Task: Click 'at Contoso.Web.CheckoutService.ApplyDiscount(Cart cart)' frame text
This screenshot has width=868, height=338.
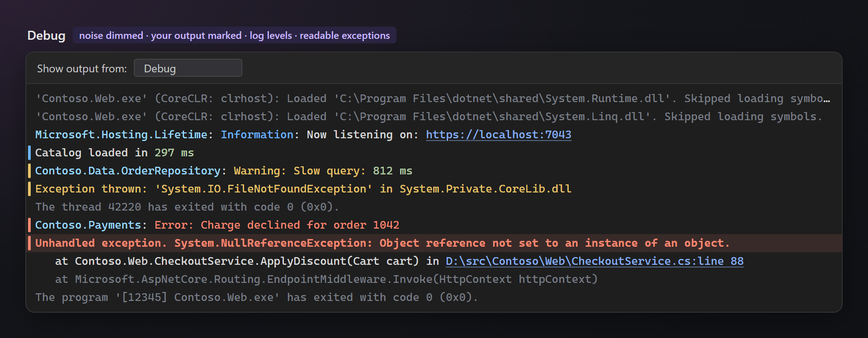Action: click(x=237, y=261)
